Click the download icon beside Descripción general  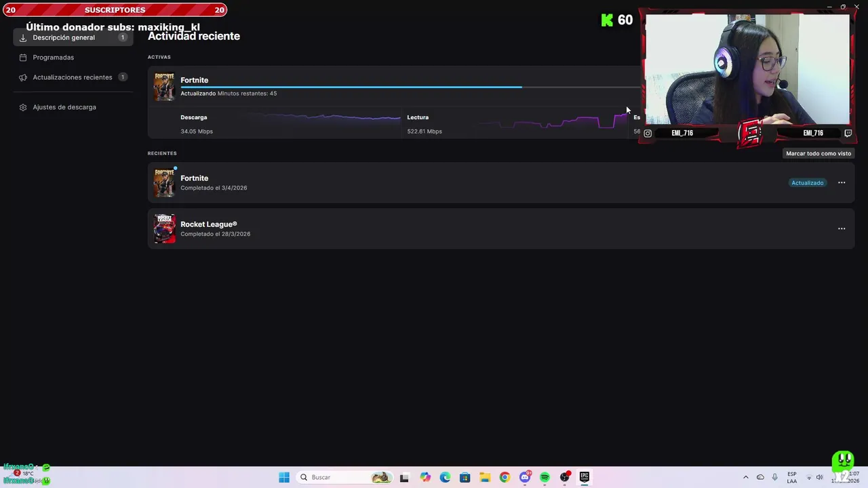(23, 38)
